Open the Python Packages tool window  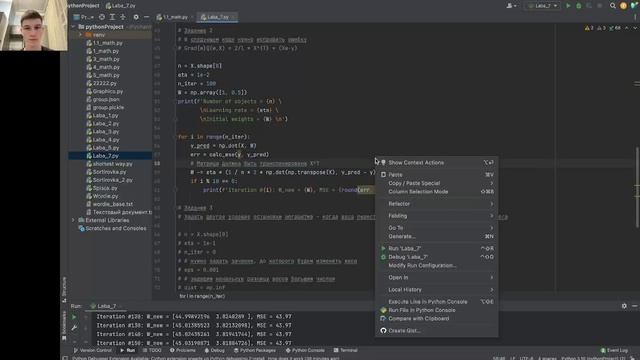tap(255, 350)
